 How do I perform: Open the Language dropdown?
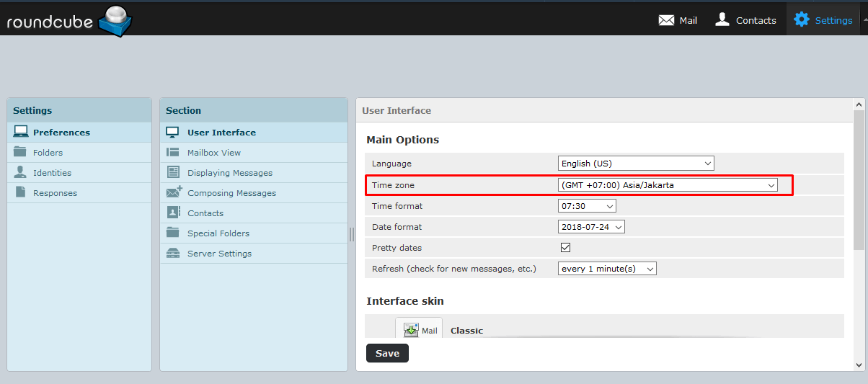[x=636, y=164]
